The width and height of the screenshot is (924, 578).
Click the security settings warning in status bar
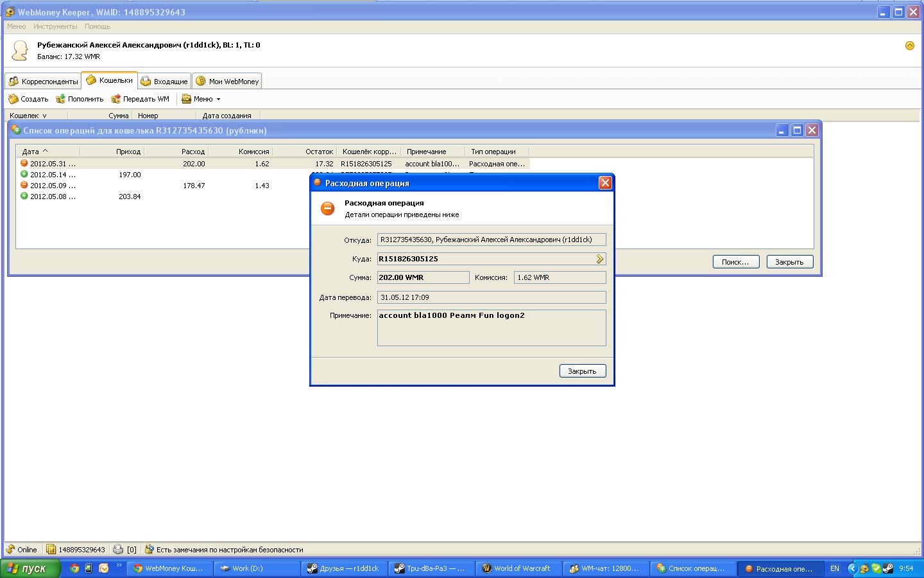coord(224,550)
